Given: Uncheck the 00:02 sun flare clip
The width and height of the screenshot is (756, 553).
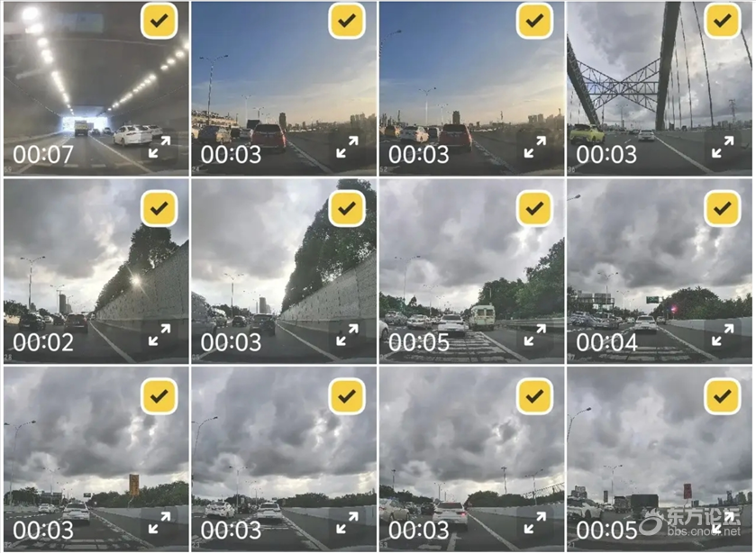Looking at the screenshot, I should click(x=159, y=208).
